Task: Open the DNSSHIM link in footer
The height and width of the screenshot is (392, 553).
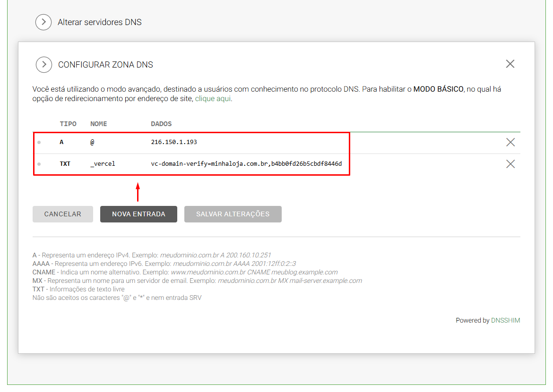Action: coord(505,320)
